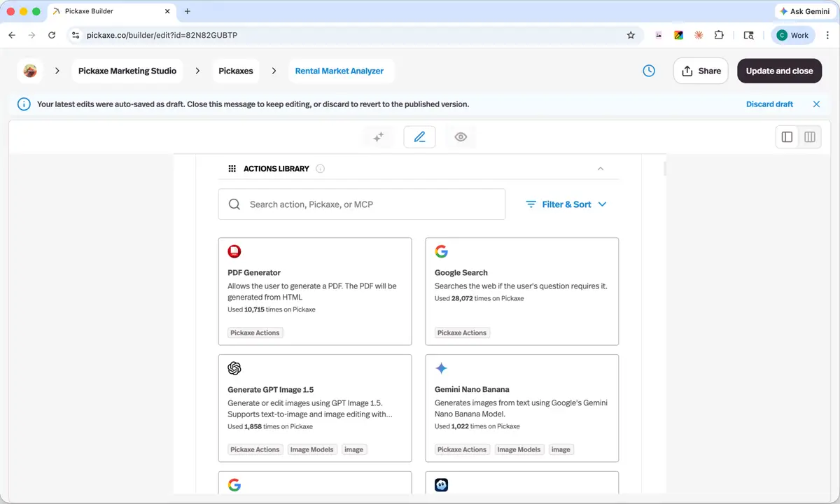Click the OpenAI logo on GPT Image card
Screen dimensions: 840x504
(x=234, y=369)
